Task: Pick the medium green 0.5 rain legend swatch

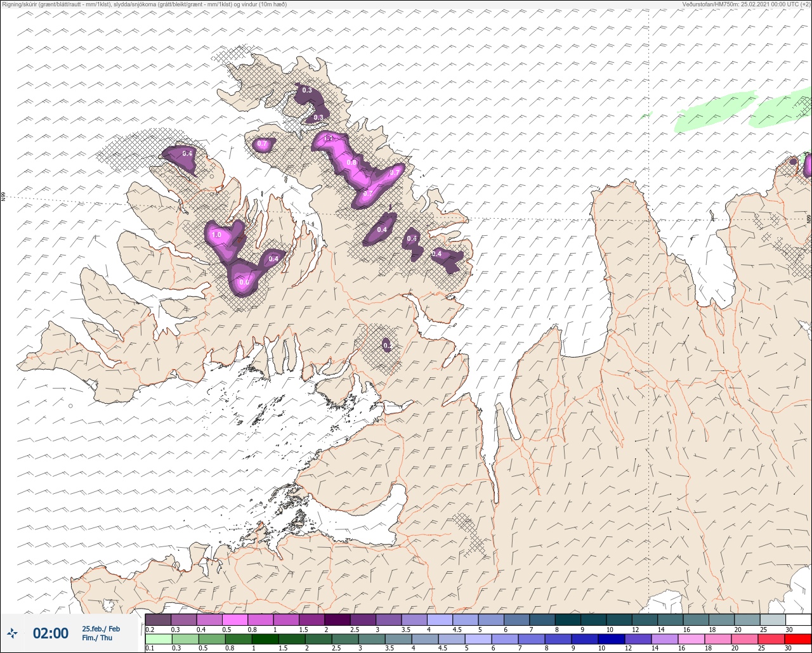Action: pos(212,639)
